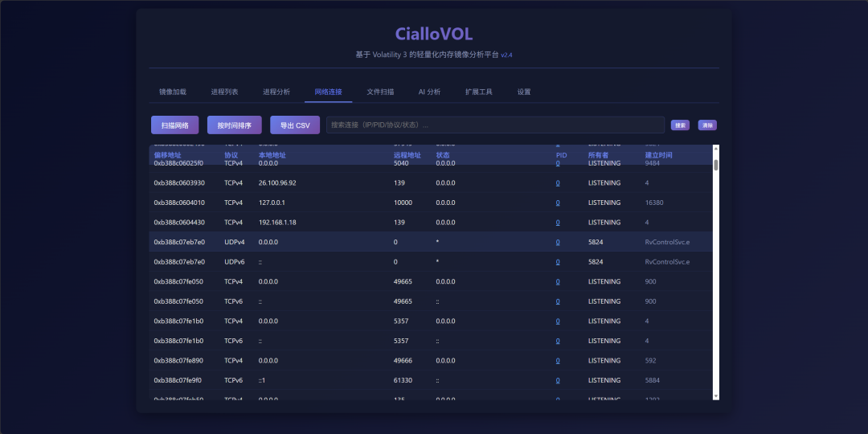This screenshot has height=434, width=868.
Task: Click RvControlSvc.e in the UDPv6 row
Action: click(x=668, y=262)
